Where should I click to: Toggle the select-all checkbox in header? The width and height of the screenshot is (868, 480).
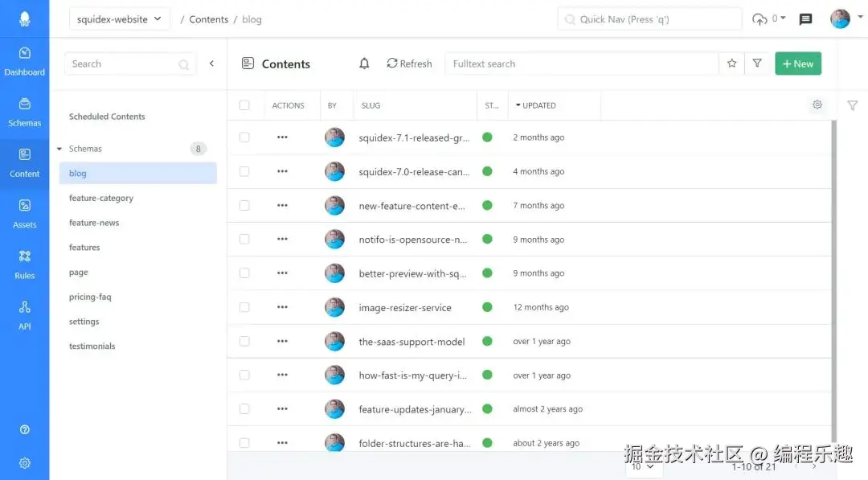click(x=244, y=105)
